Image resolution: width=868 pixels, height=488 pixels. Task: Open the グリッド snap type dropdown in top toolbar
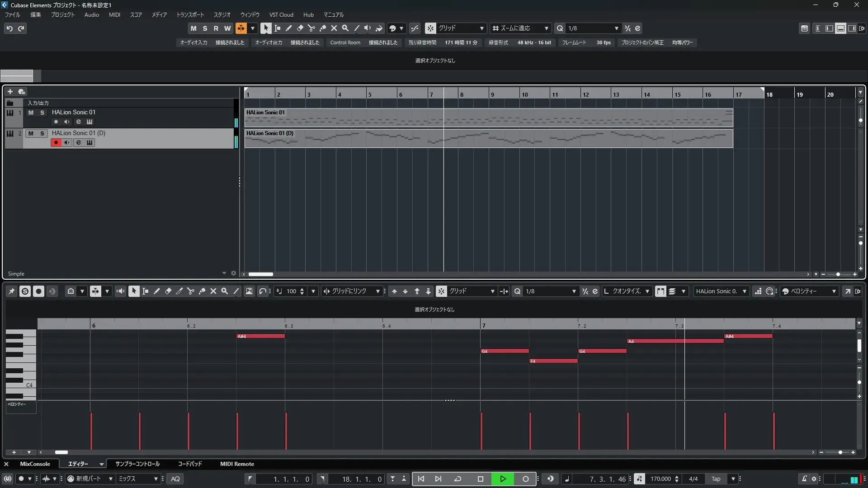(461, 28)
